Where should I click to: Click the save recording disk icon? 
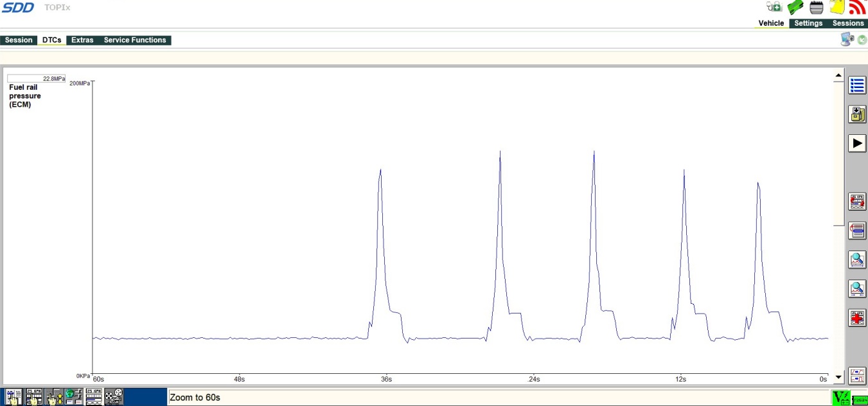857,114
